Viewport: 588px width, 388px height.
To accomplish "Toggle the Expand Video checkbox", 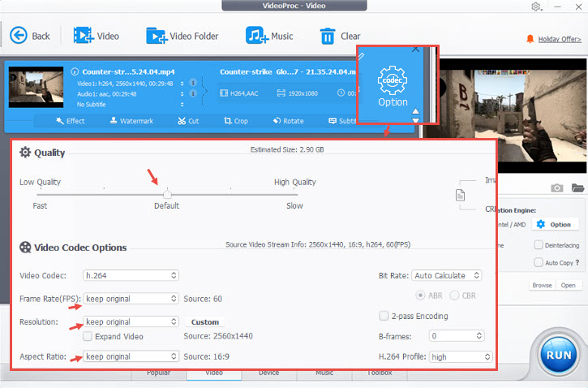I will (88, 336).
